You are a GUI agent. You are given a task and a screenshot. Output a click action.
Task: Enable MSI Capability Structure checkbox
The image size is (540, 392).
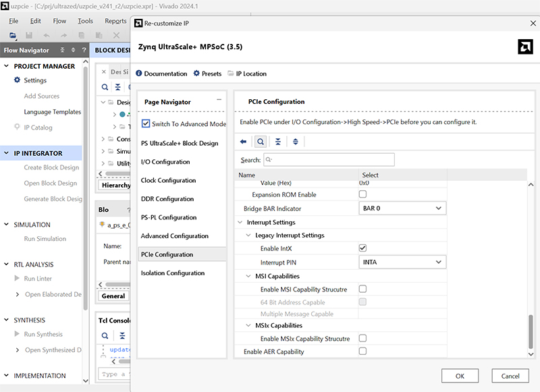(362, 289)
